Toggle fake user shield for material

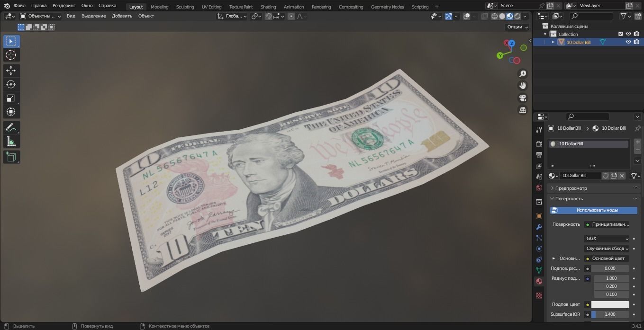click(606, 176)
